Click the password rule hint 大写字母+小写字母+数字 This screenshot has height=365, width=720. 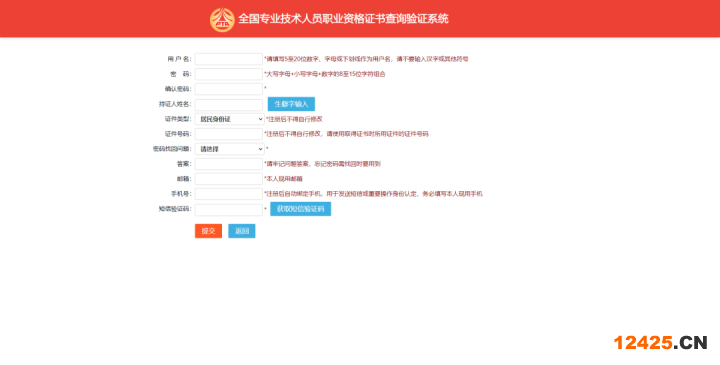tap(325, 74)
